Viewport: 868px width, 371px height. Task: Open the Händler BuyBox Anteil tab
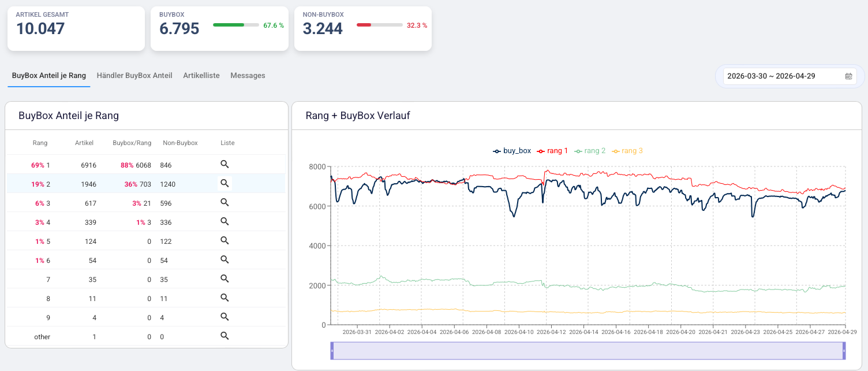click(x=134, y=76)
